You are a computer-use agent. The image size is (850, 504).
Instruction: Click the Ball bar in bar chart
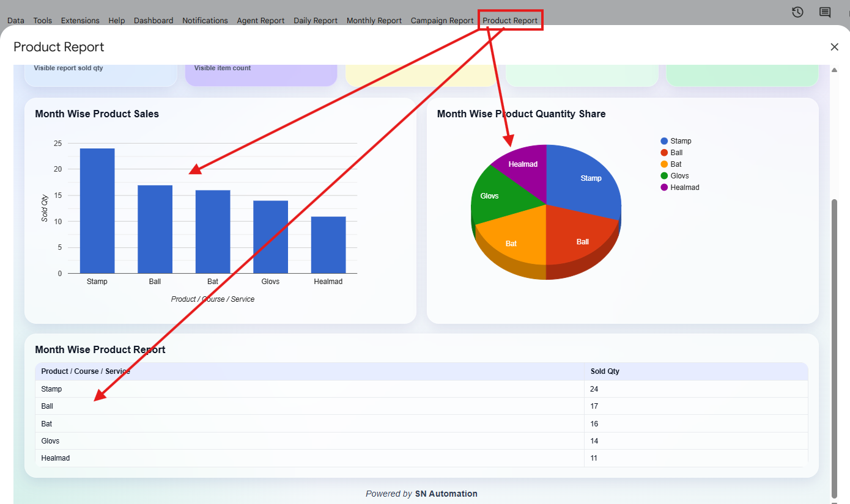(x=155, y=229)
